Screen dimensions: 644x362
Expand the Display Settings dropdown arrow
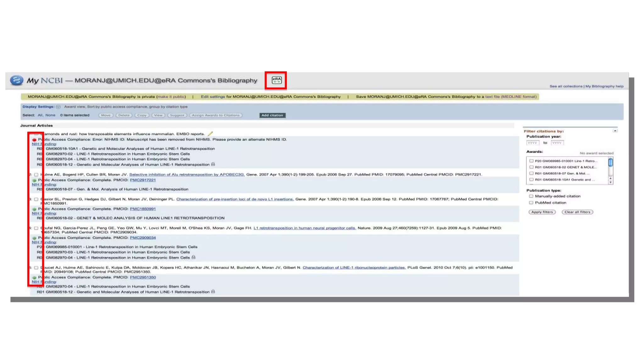pyautogui.click(x=58, y=107)
